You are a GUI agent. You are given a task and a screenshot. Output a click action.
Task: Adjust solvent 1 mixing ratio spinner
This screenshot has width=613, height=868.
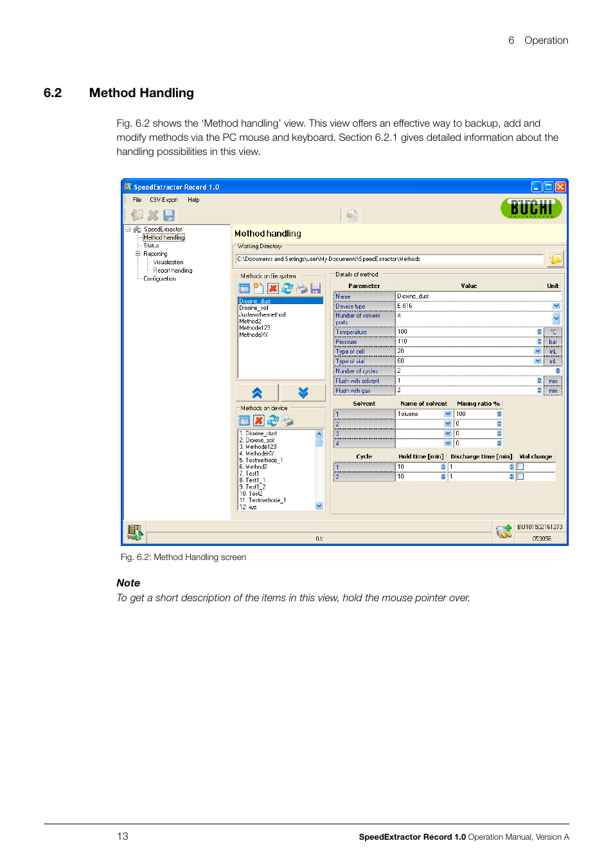point(499,414)
